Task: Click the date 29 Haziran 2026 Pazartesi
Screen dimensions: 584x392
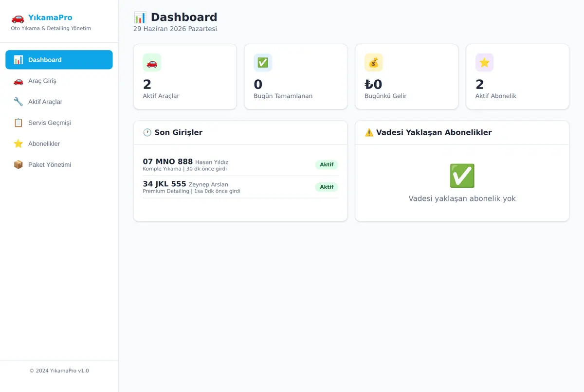Action: (175, 29)
